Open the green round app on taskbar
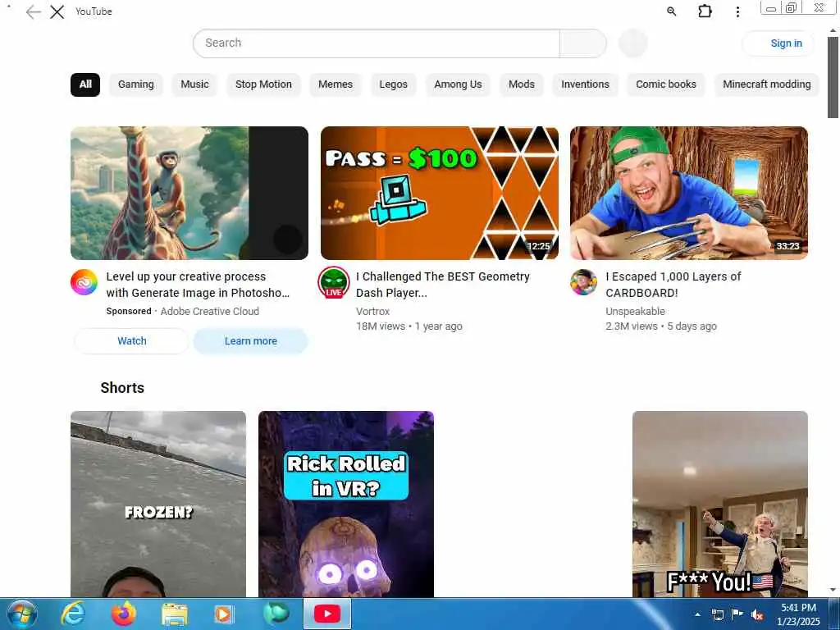840x630 pixels. click(276, 614)
